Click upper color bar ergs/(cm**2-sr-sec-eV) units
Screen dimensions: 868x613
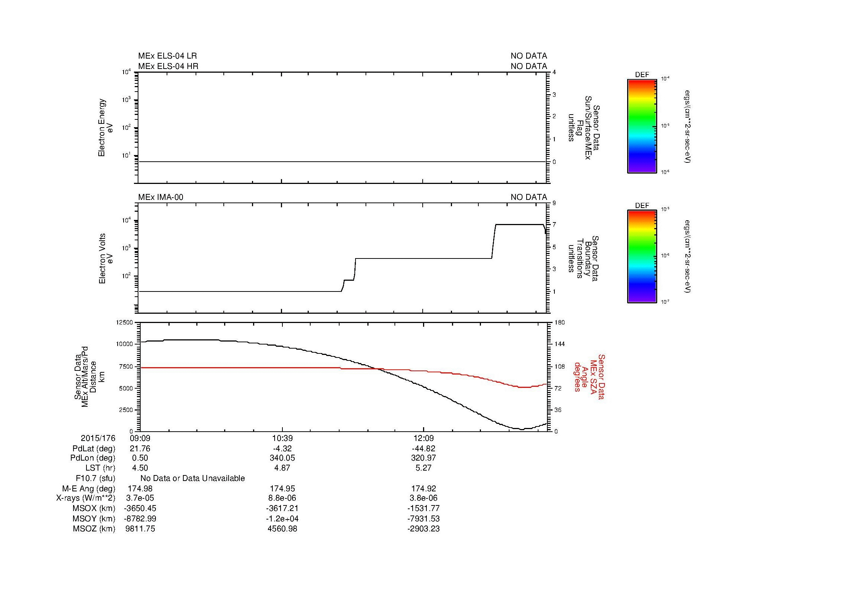[688, 126]
